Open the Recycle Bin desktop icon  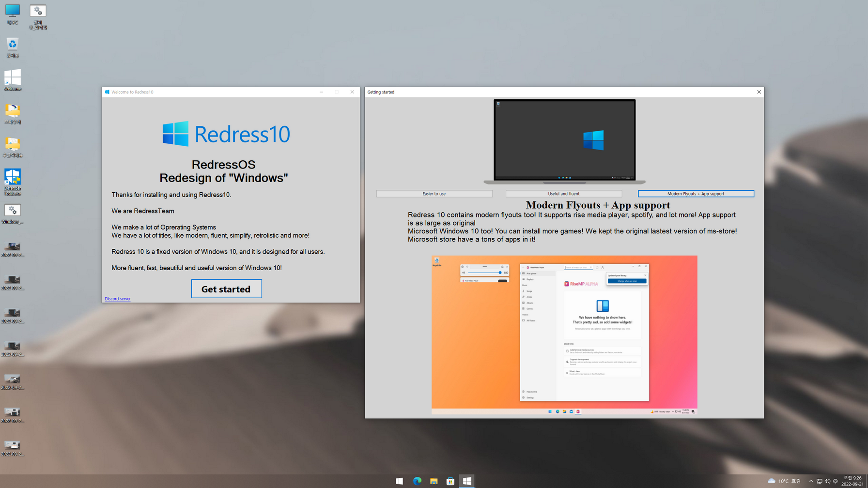13,47
